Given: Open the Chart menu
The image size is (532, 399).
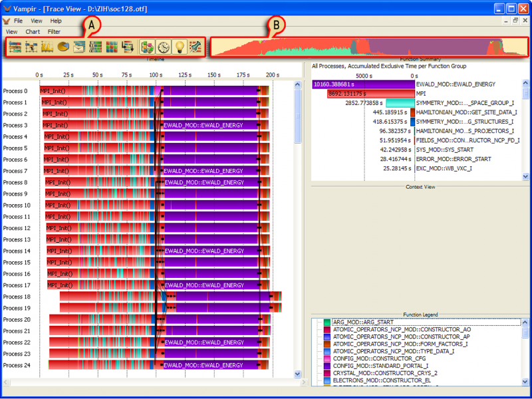Looking at the screenshot, I should pyautogui.click(x=33, y=31).
